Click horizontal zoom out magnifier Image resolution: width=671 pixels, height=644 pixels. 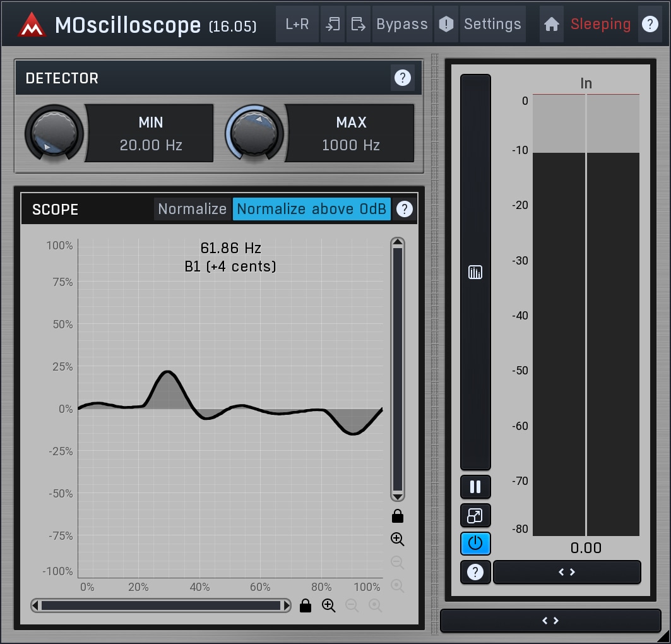(x=352, y=605)
